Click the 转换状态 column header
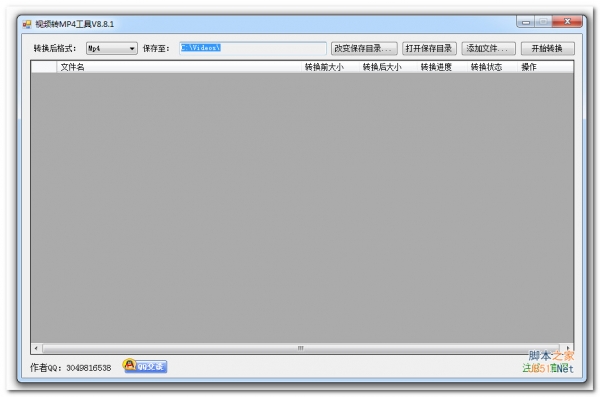 492,67
